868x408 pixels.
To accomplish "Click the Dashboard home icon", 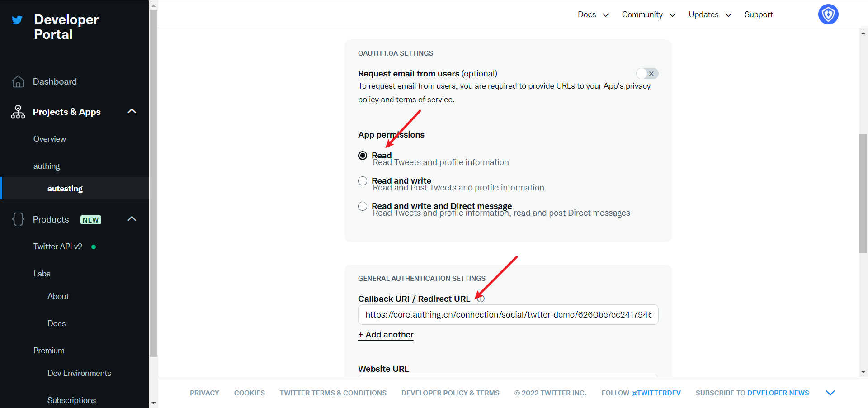I will (18, 81).
